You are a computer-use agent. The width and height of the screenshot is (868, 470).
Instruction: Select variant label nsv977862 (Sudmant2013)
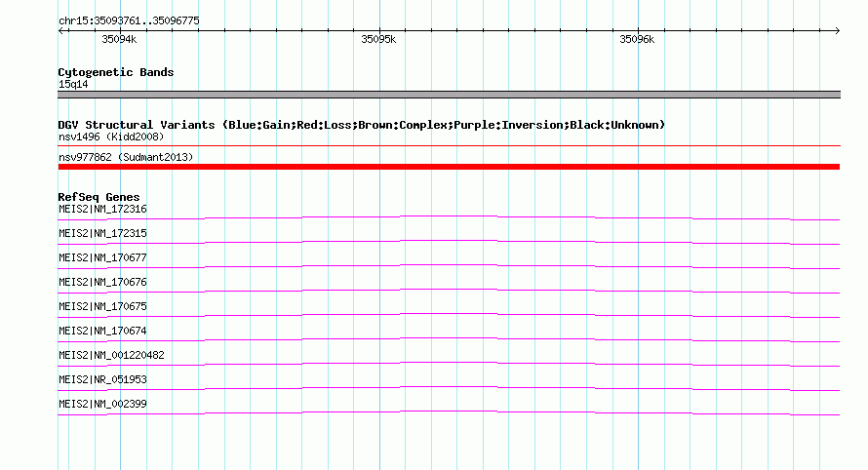tap(126, 157)
